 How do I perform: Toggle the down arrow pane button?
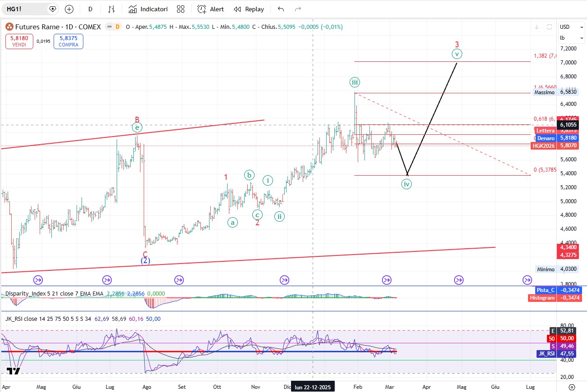(537, 27)
